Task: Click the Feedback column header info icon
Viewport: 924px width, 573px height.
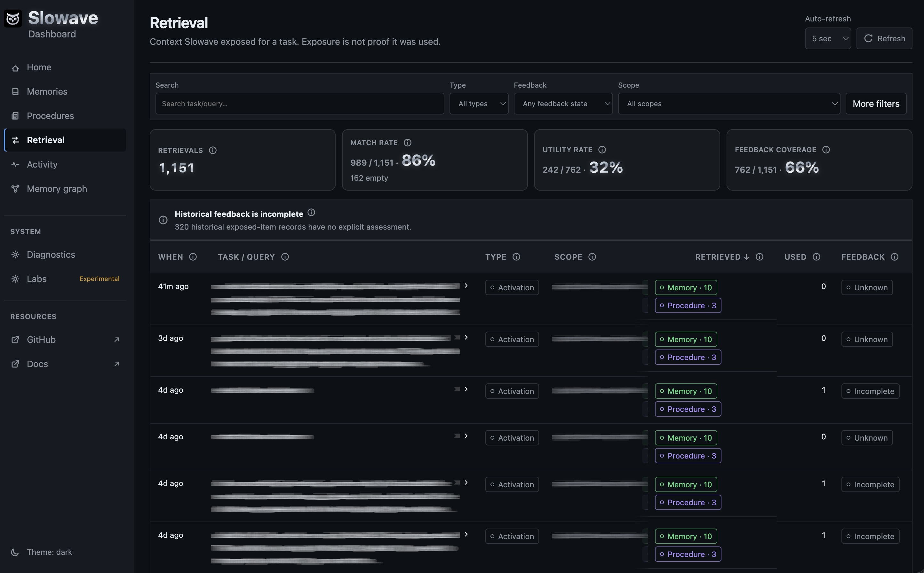Action: click(895, 256)
